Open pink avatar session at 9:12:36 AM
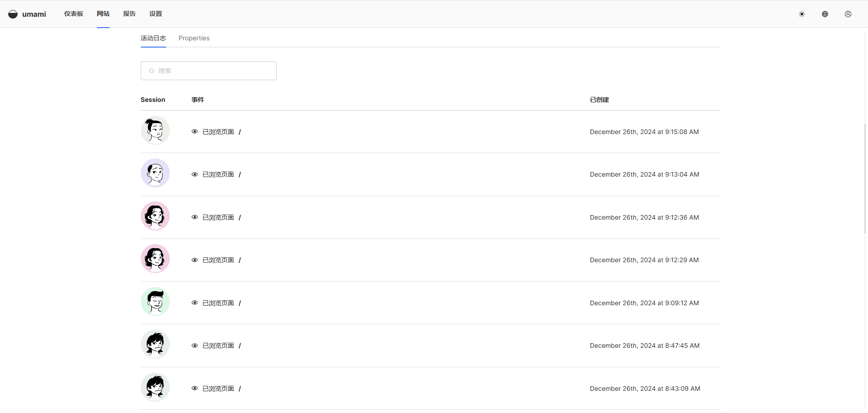The width and height of the screenshot is (868, 413). coord(155,216)
